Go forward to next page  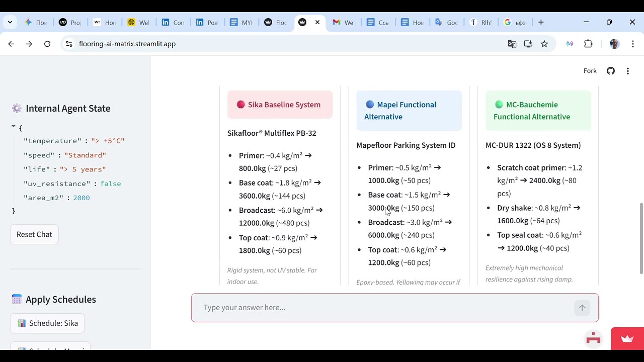[29, 44]
